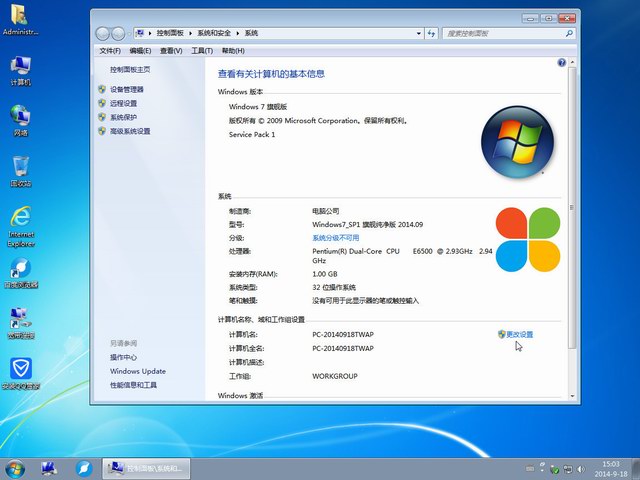Click the Service Pack 1 text

[x=252, y=134]
